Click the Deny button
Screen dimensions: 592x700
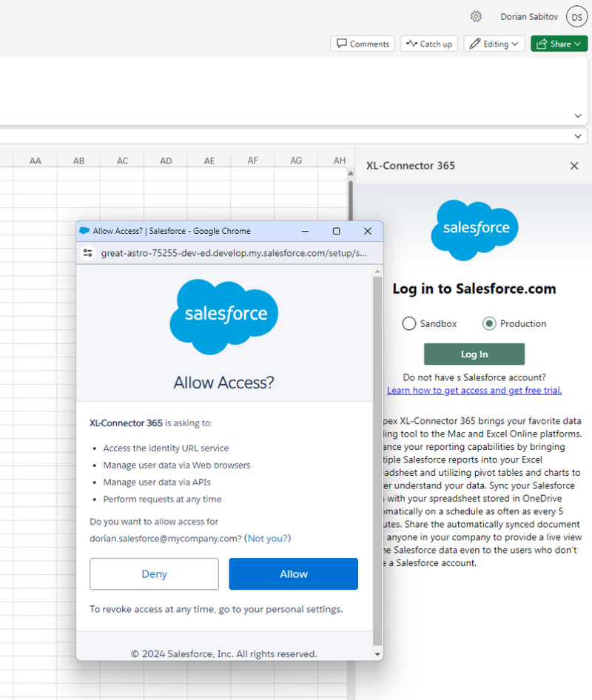(154, 573)
